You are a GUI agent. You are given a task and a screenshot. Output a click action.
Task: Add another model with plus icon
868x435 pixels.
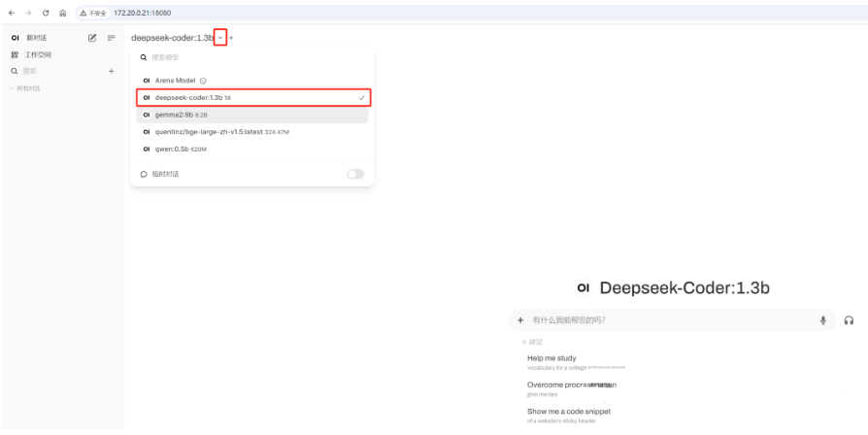231,38
